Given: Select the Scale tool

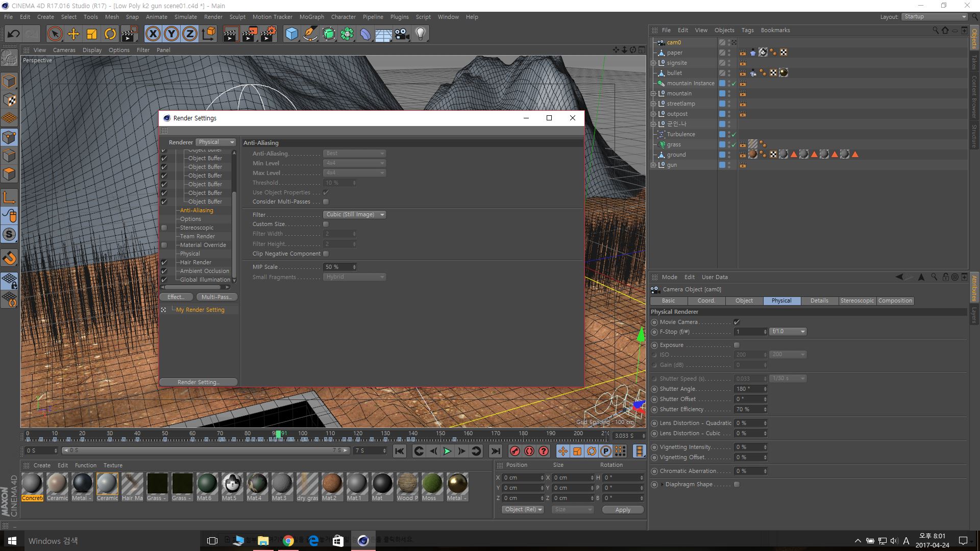Looking at the screenshot, I should point(91,34).
